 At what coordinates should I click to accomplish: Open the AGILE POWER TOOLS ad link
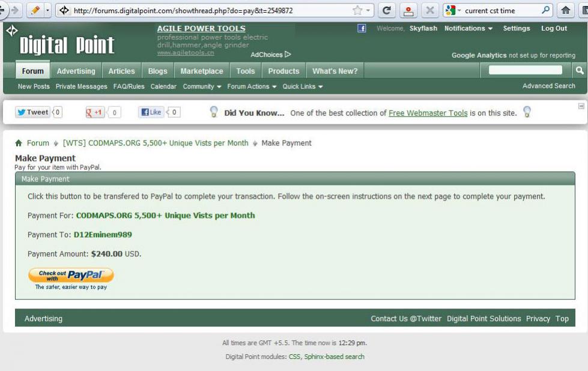tap(201, 28)
